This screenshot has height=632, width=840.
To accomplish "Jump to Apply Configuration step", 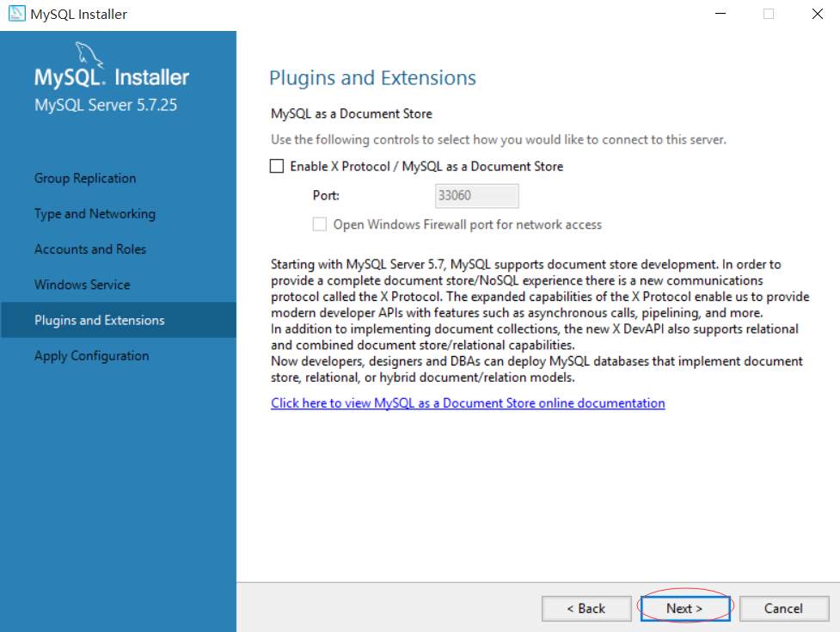I will pos(92,356).
